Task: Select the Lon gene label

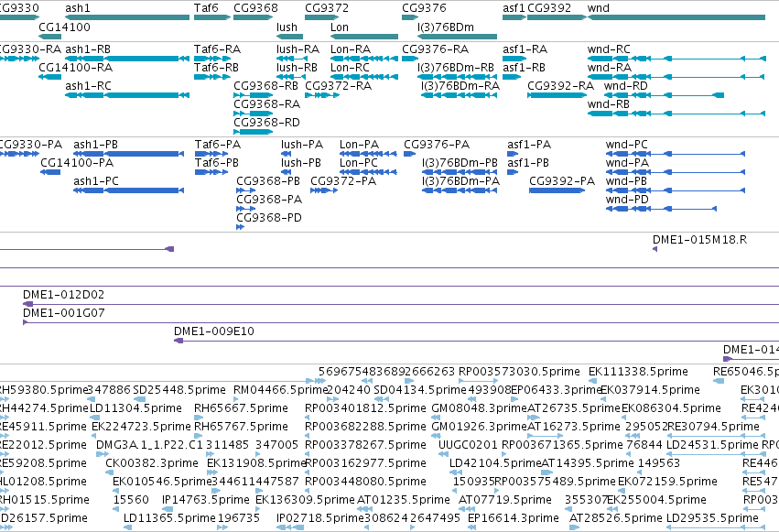Action: point(340,27)
